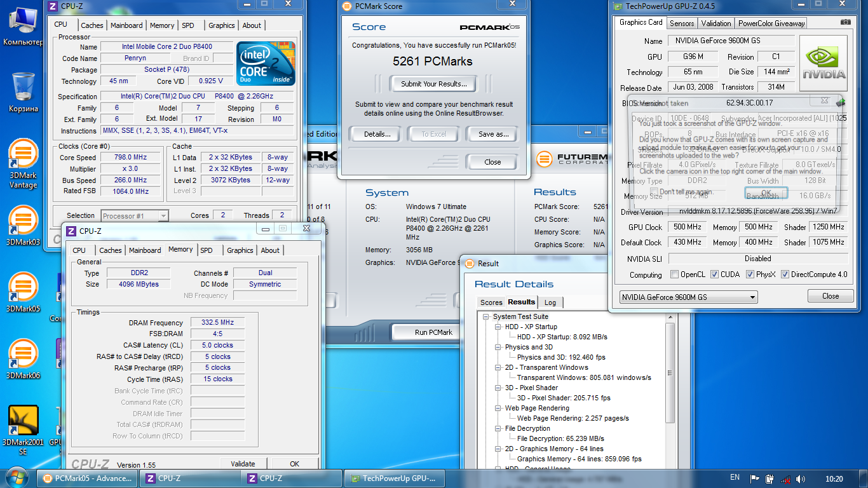Click the Save as... button
The image size is (868, 488).
(494, 134)
